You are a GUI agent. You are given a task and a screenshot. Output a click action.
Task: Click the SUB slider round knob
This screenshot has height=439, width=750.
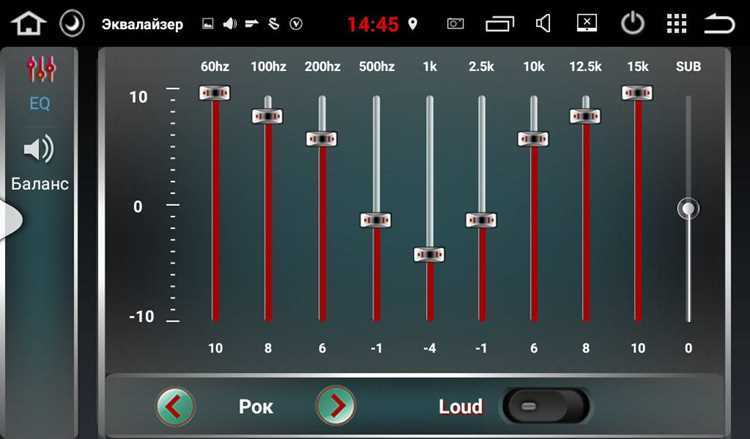pyautogui.click(x=688, y=209)
